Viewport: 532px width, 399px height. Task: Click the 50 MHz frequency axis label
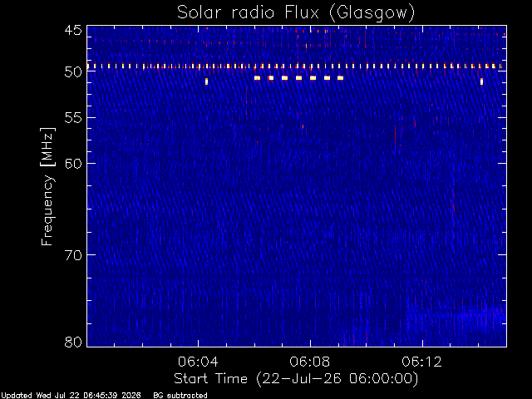tap(73, 72)
